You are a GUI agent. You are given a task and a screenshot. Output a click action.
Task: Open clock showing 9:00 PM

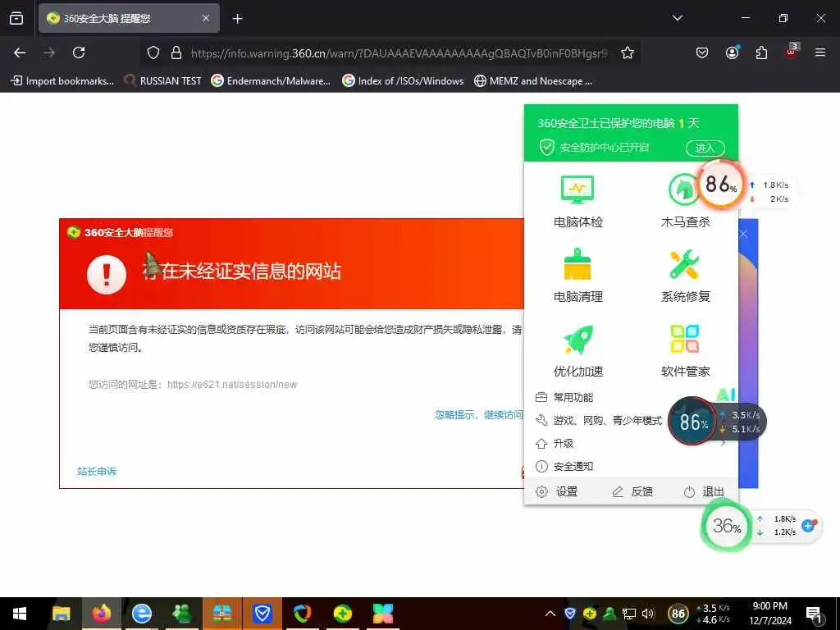(x=770, y=614)
